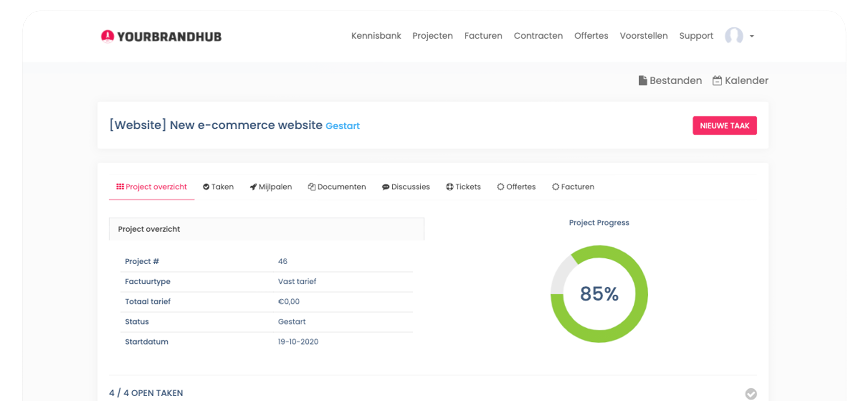This screenshot has width=868, height=401.
Task: Expand the account dropdown arrow
Action: click(x=752, y=36)
